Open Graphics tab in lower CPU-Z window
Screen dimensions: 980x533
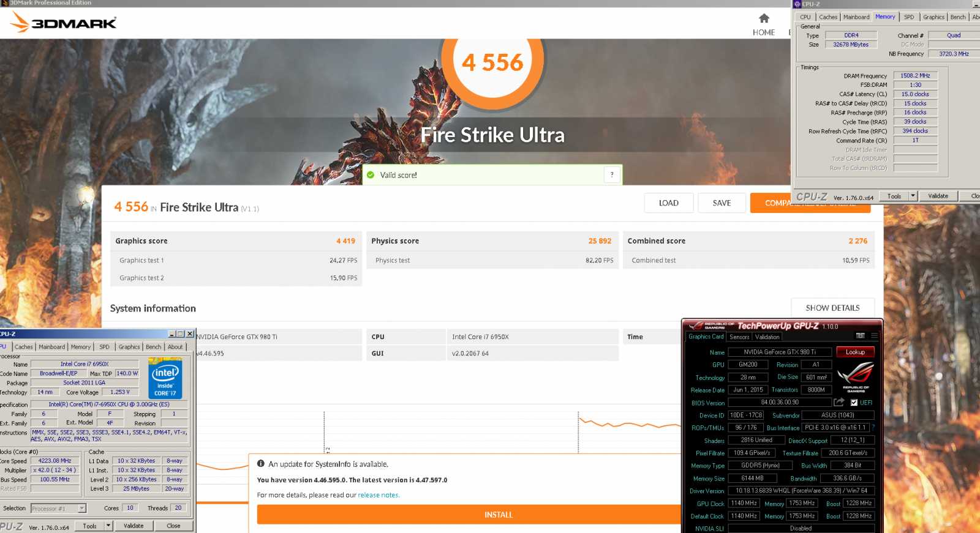click(x=129, y=347)
